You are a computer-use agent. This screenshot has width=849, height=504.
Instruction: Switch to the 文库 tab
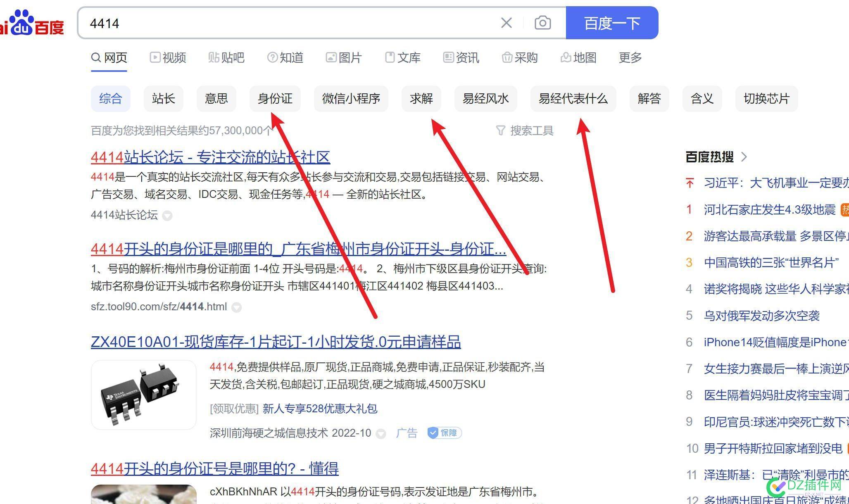(x=402, y=57)
